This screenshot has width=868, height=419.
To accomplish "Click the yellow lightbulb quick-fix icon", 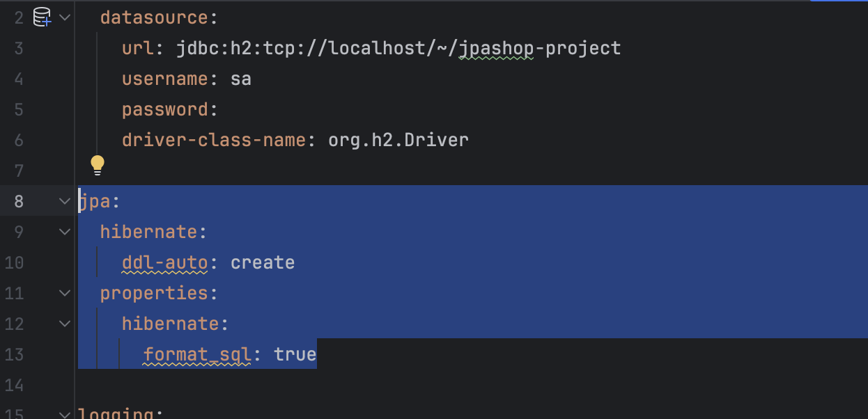I will (x=98, y=165).
